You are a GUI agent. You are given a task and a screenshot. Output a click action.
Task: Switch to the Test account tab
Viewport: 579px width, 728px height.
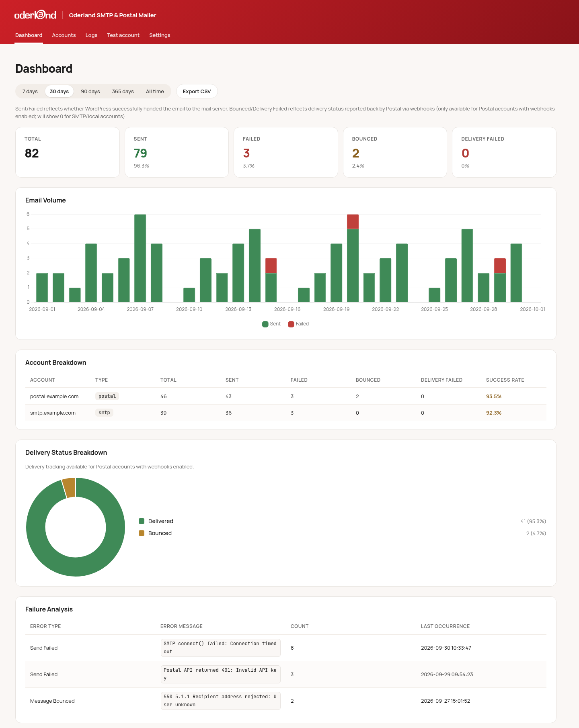123,35
